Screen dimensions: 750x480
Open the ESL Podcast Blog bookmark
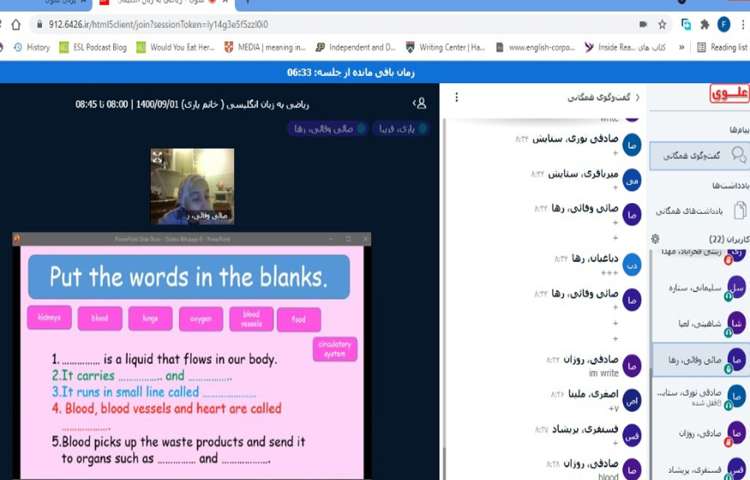(92, 47)
